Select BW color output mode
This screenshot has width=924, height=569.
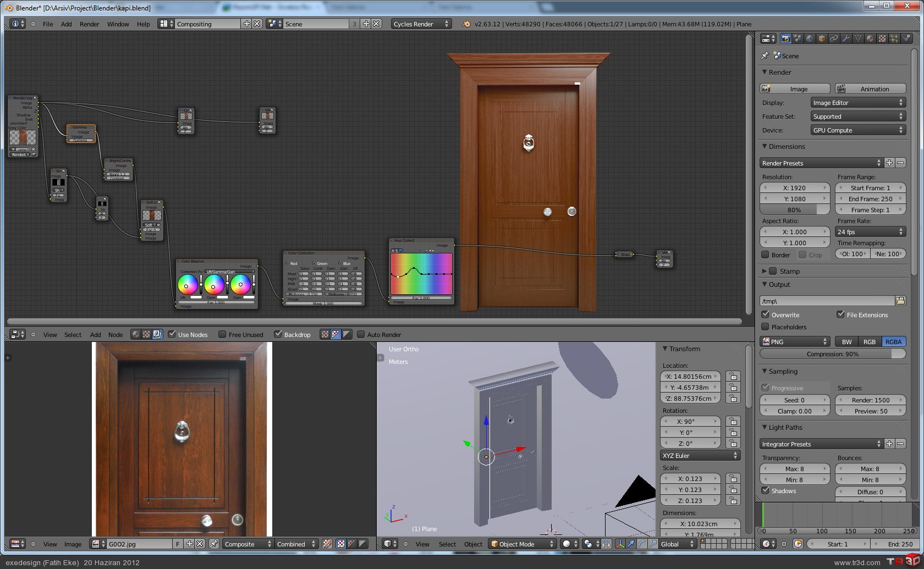[x=847, y=341]
